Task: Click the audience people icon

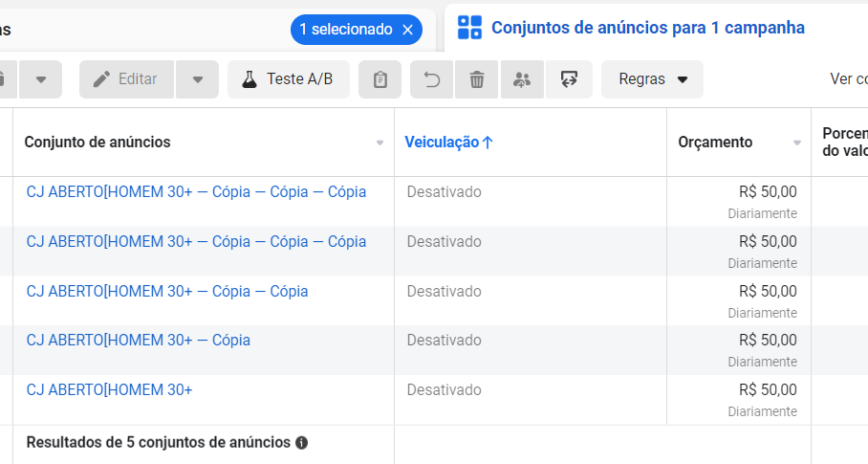Action: click(522, 79)
